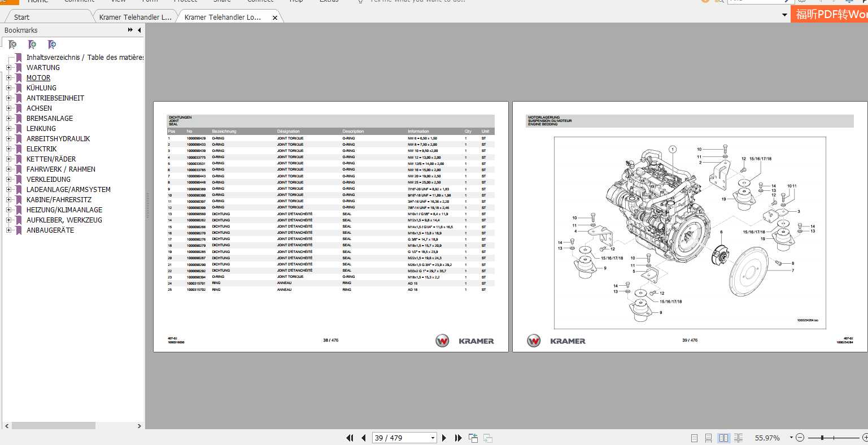
Task: Click the Bookmarks panel title
Action: (x=21, y=30)
